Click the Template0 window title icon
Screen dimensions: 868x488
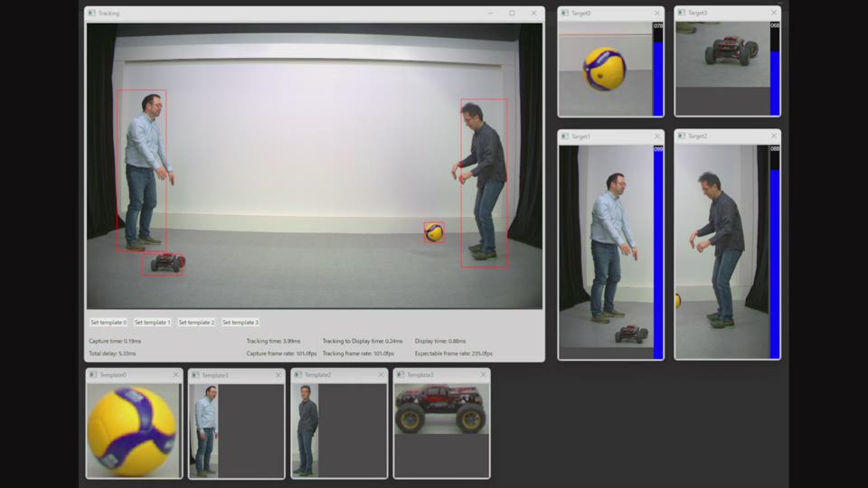(x=93, y=375)
